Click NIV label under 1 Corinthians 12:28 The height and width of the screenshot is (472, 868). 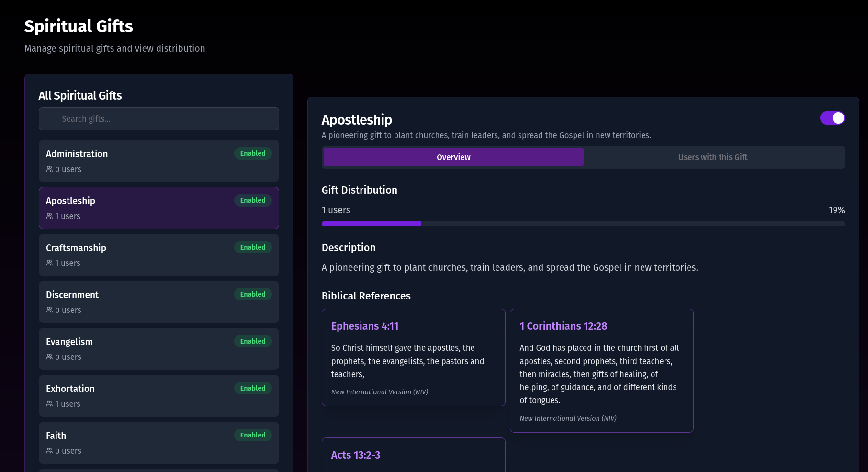click(x=568, y=418)
